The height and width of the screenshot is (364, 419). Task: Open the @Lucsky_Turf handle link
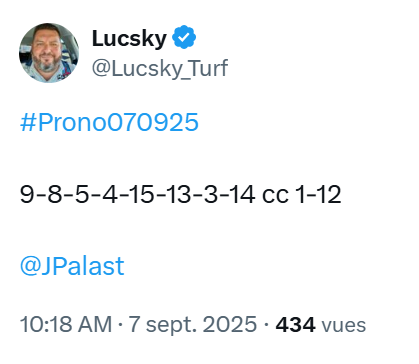point(160,69)
